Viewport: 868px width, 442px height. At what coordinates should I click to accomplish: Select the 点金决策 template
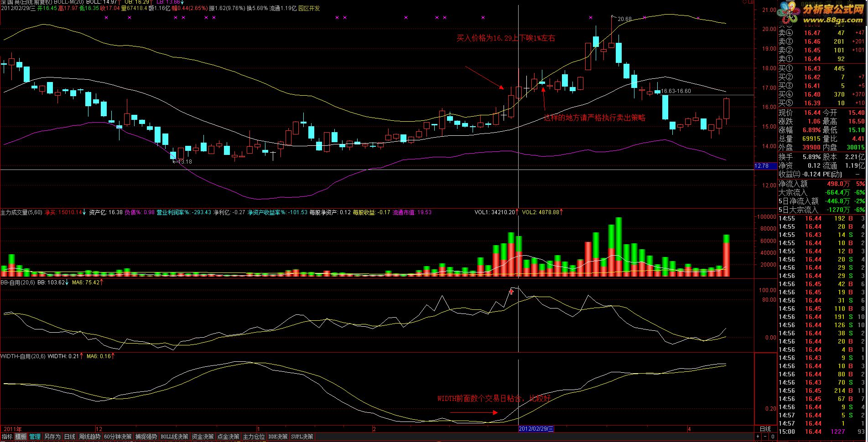(229, 437)
